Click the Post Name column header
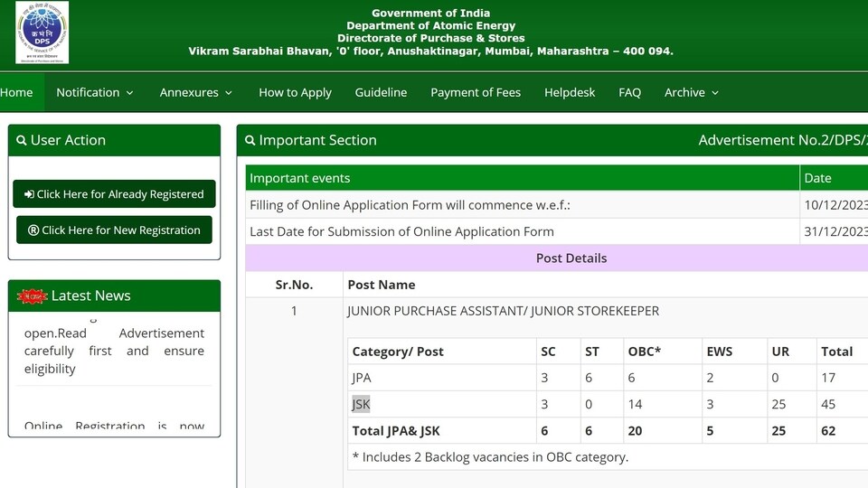 coord(382,285)
